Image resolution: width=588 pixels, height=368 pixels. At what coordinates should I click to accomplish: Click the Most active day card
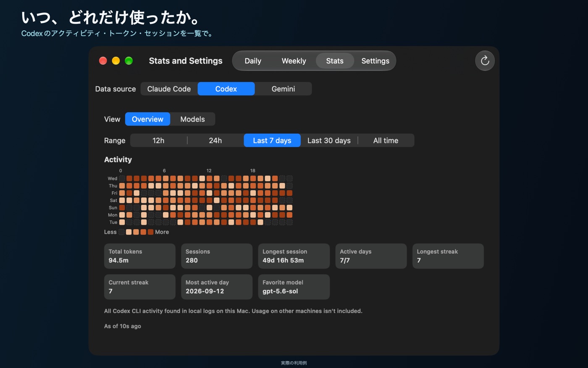pyautogui.click(x=217, y=287)
